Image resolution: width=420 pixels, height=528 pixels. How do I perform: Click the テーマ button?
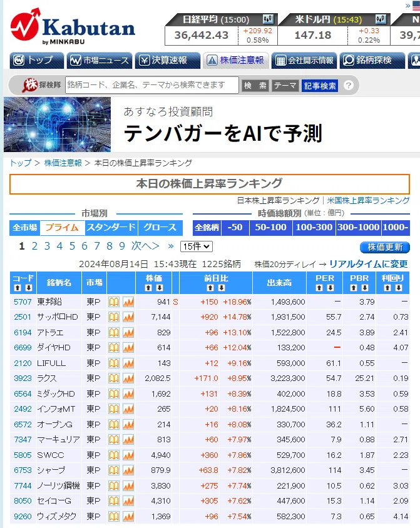pos(285,86)
